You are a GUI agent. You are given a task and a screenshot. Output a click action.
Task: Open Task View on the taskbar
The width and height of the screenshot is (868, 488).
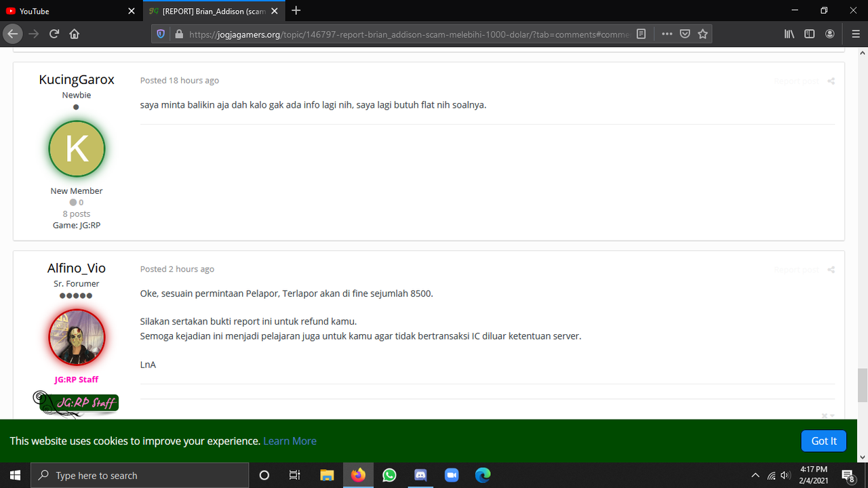[x=294, y=475]
